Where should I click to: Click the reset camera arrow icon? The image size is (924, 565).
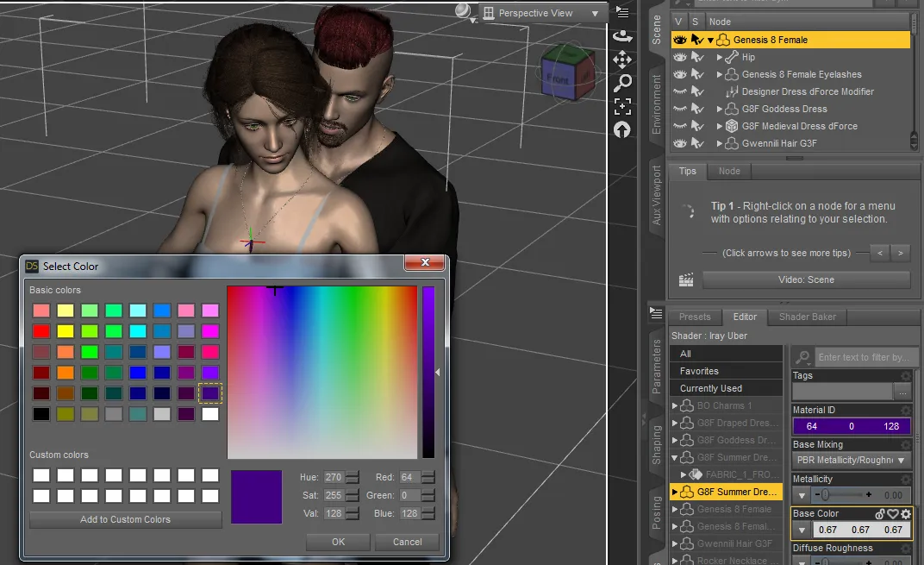tap(621, 130)
